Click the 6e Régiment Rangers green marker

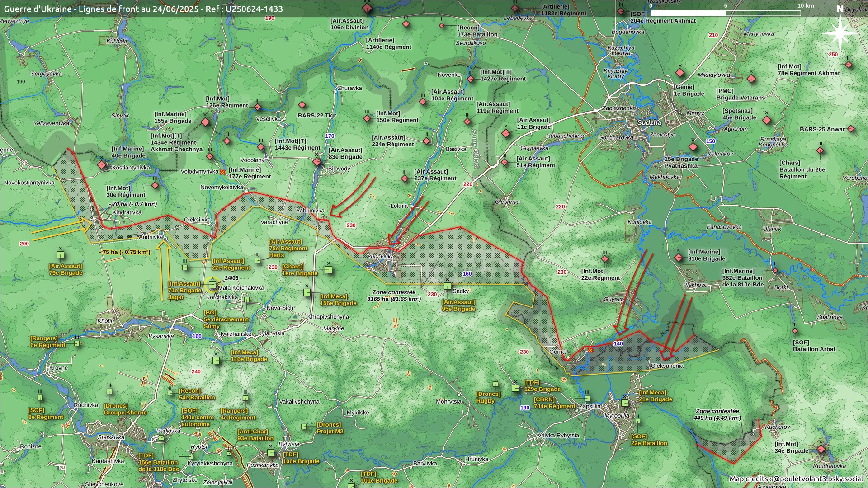point(77,344)
